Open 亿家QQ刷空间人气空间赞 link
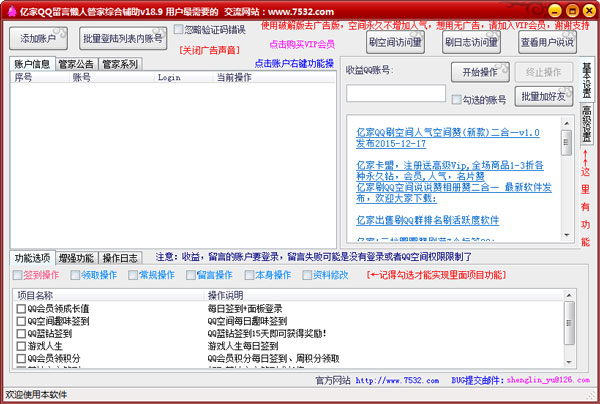Viewport: 600px width, 404px height. (x=447, y=138)
